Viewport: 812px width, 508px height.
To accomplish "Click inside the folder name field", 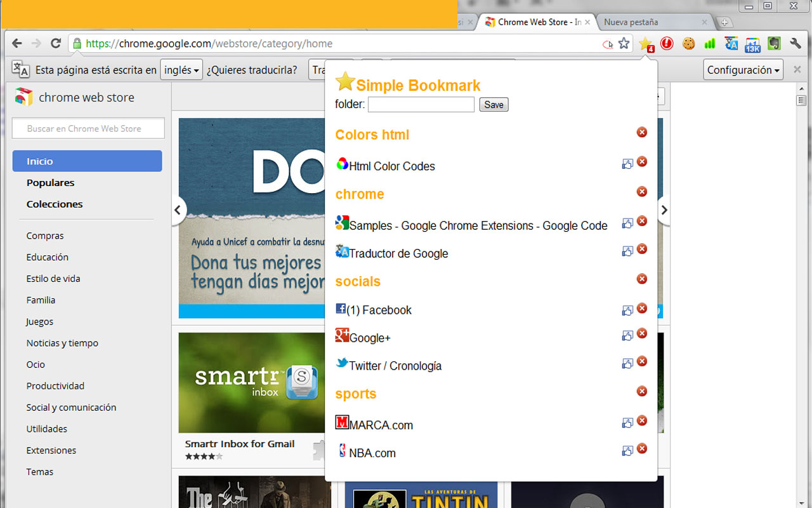I will [x=421, y=104].
